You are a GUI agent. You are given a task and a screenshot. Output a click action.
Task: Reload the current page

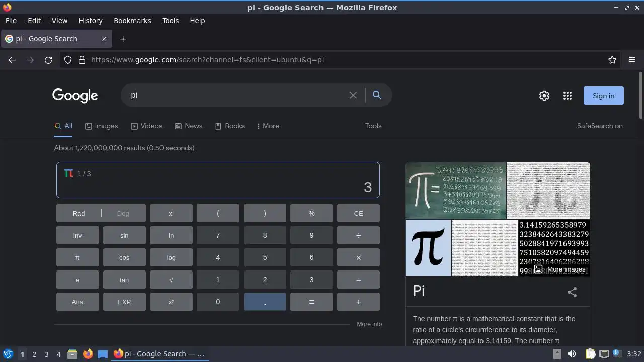pyautogui.click(x=48, y=60)
